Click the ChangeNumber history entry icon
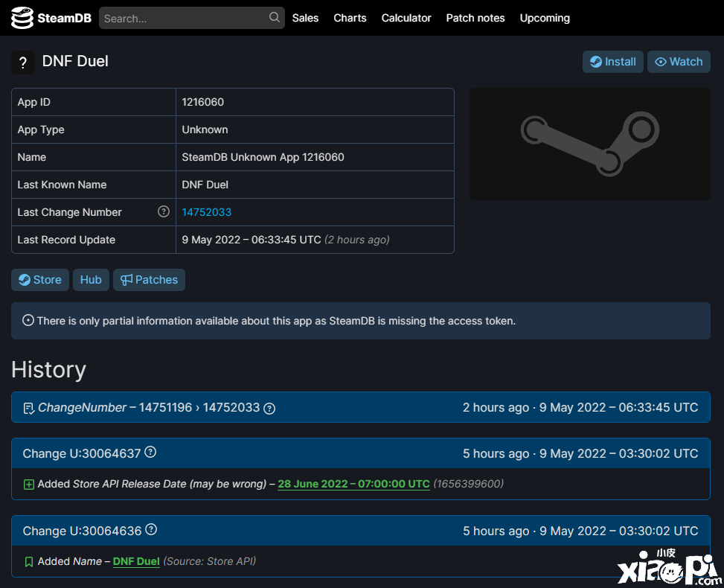 point(28,409)
